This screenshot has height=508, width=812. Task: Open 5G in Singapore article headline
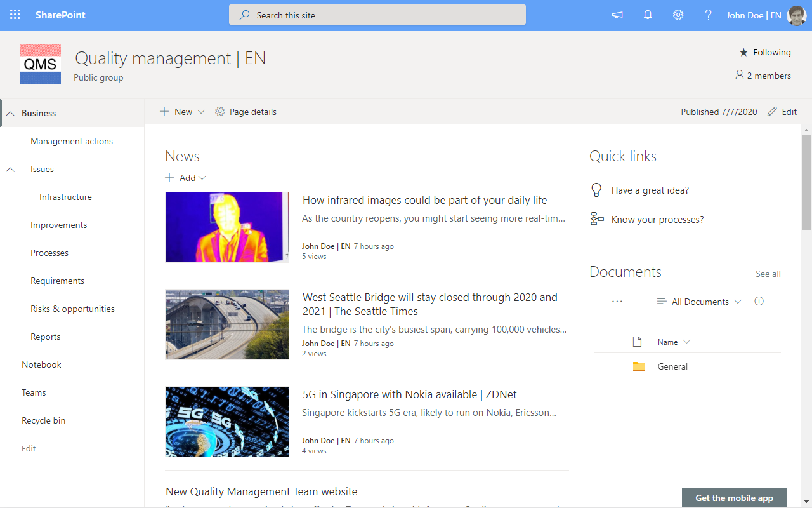410,394
